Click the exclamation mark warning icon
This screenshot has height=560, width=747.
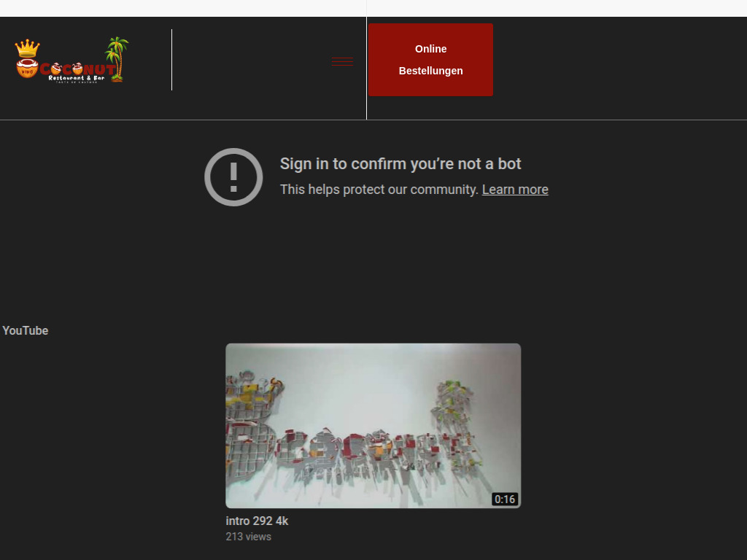(x=233, y=177)
